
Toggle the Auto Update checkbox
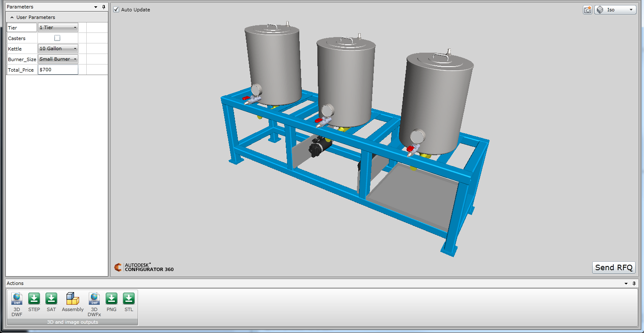click(116, 10)
